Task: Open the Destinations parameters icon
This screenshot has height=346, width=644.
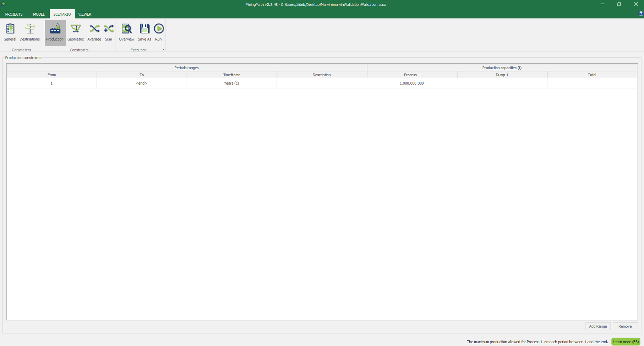Action: pyautogui.click(x=30, y=32)
